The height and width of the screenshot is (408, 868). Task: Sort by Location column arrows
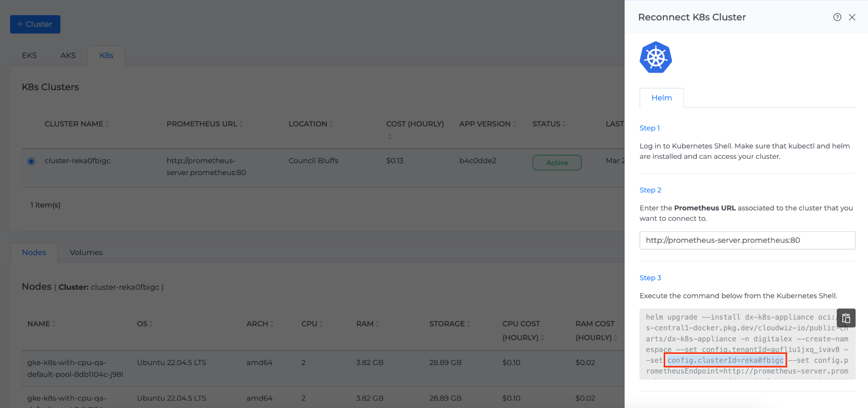click(331, 124)
